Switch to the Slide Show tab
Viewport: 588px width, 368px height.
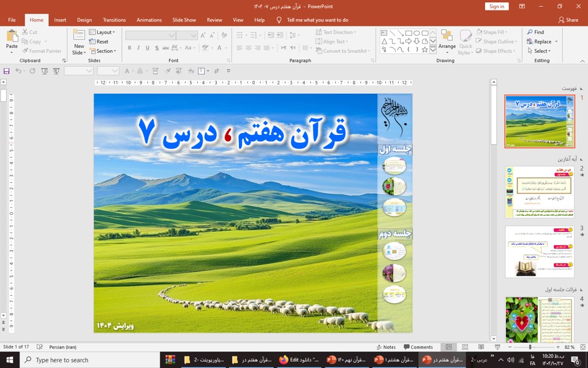pos(184,20)
